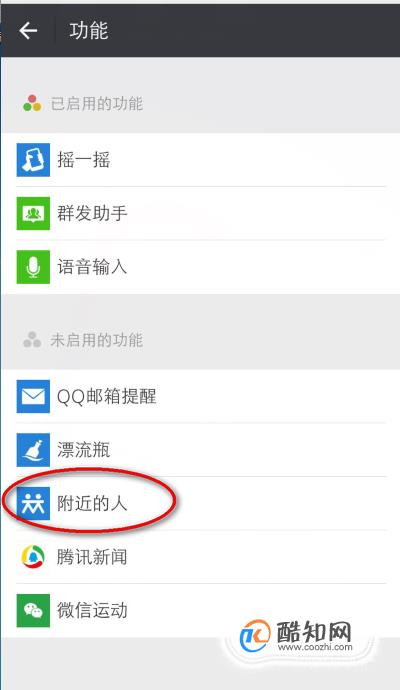
Task: Open the 群发助手 feature entry
Action: 201,213
